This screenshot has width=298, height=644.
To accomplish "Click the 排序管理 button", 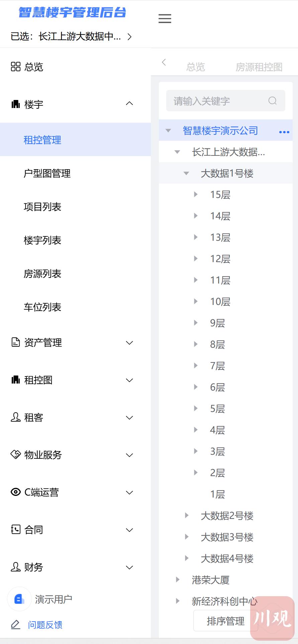I will 225,621.
